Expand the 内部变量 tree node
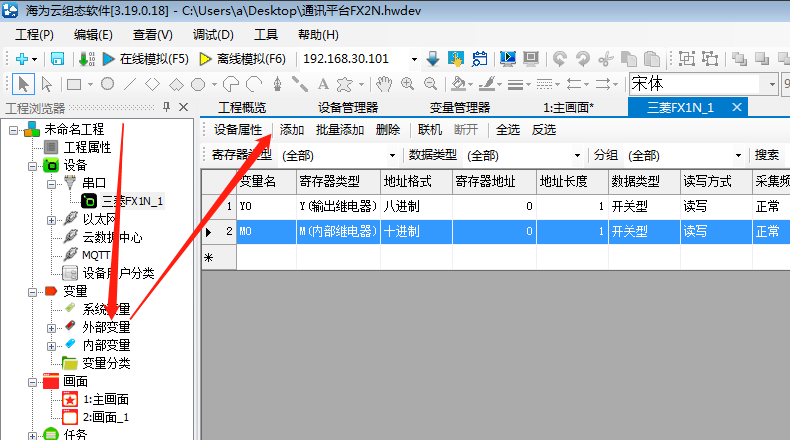Image resolution: width=790 pixels, height=440 pixels. 51,346
